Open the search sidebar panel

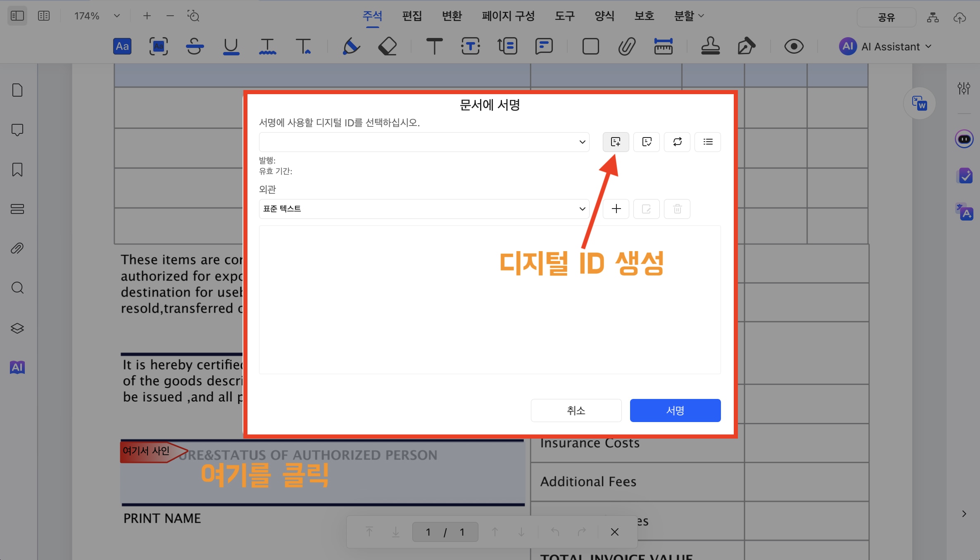coord(17,288)
